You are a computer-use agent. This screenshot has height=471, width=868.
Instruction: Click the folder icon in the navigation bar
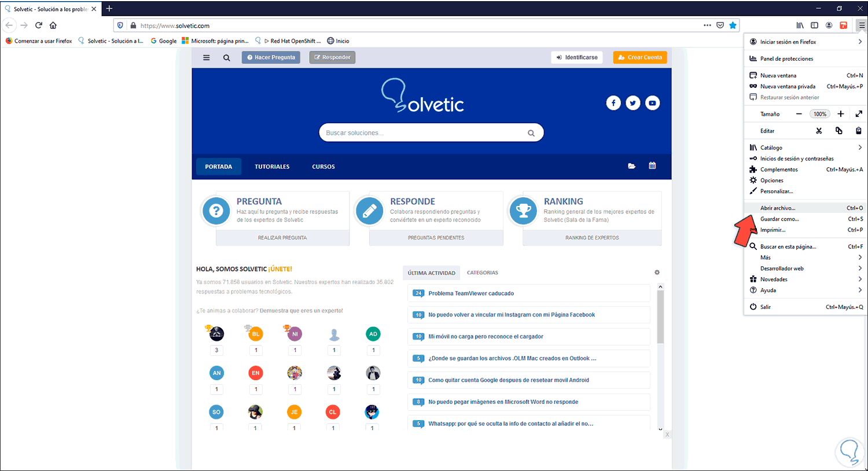coord(631,166)
